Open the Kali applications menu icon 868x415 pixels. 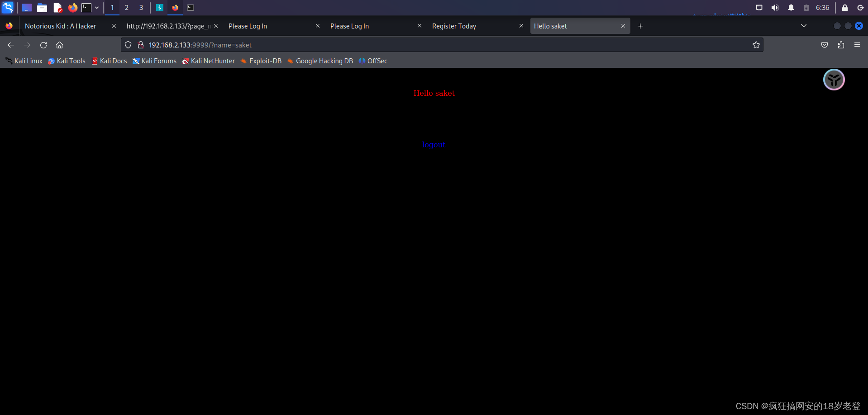point(8,7)
